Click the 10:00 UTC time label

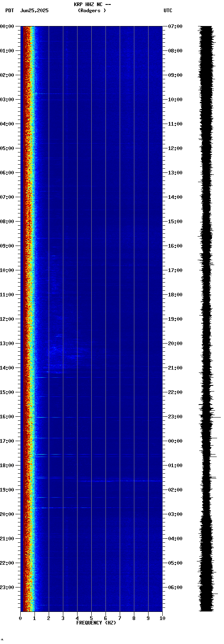tap(175, 100)
